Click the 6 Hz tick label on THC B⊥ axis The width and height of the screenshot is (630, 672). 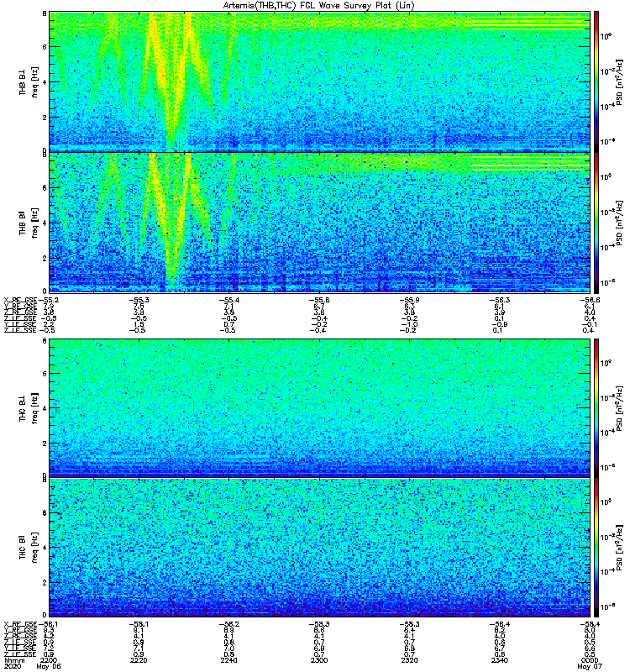pyautogui.click(x=45, y=374)
